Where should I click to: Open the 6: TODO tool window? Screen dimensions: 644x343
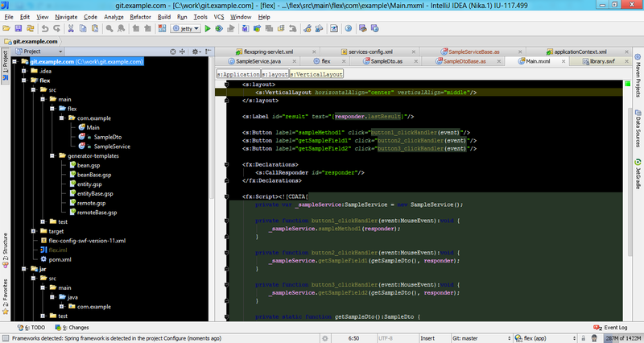(x=31, y=328)
